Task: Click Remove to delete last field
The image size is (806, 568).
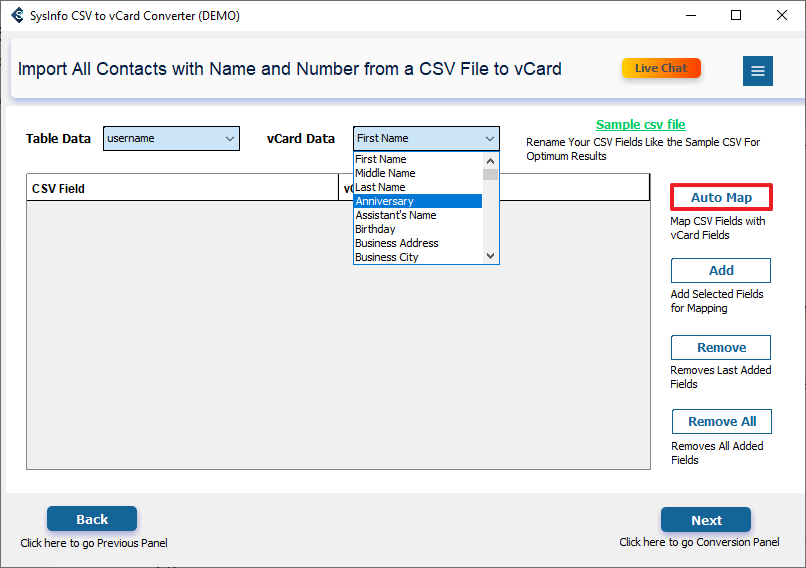Action: click(721, 347)
